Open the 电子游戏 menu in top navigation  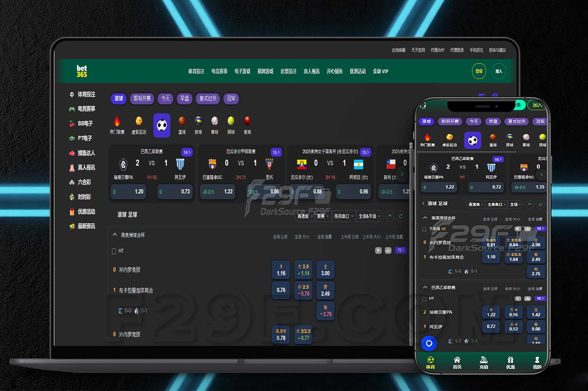point(242,71)
